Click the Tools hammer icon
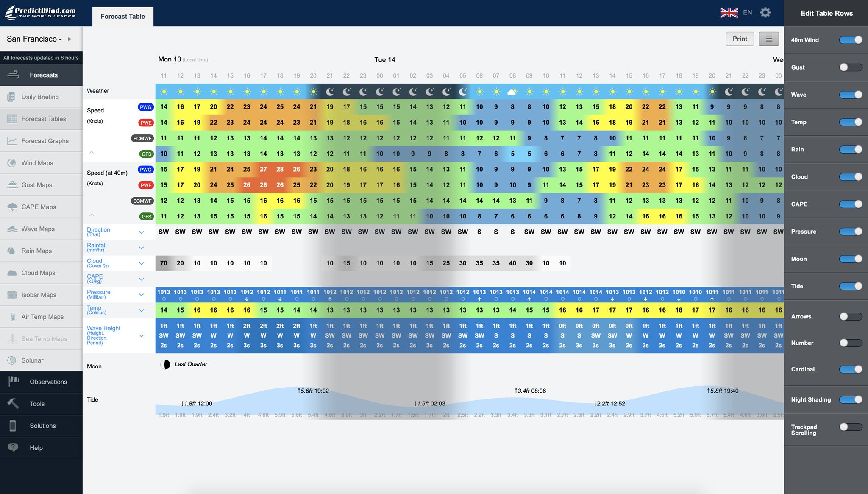Screen dimensions: 868x494 [x=13, y=404]
